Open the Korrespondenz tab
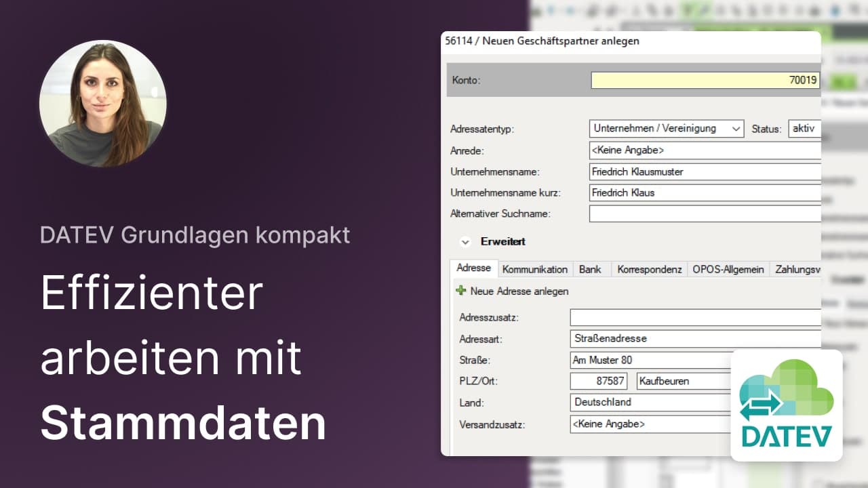The height and width of the screenshot is (488, 868). [649, 269]
